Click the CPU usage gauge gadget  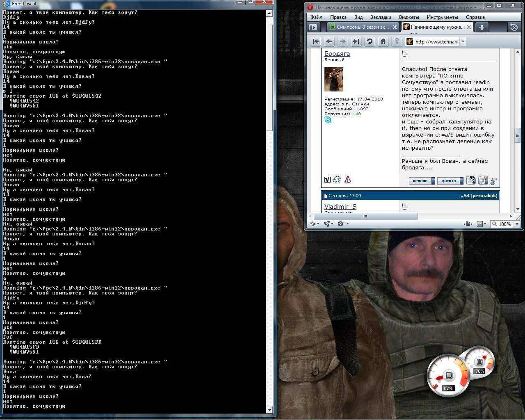point(448,375)
